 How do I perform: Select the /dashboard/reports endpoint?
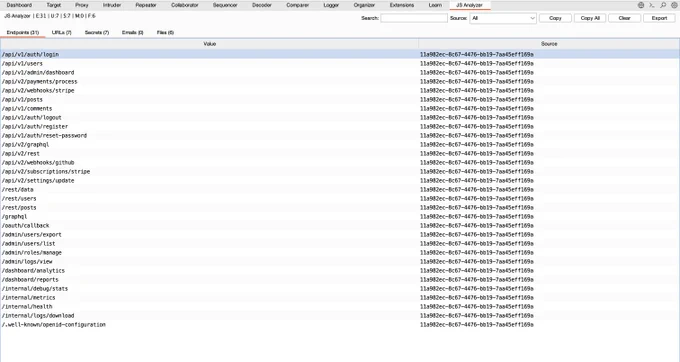point(340,280)
